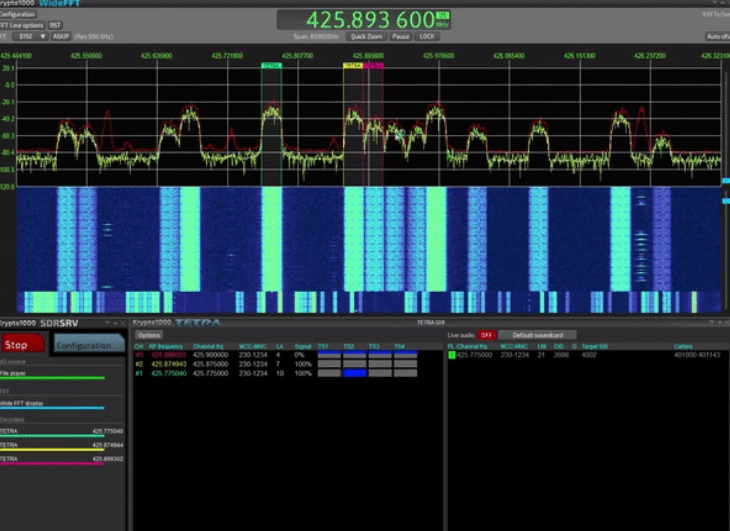The width and height of the screenshot is (730, 531).
Task: Toggle the Live audio OFF switch
Action: (487, 335)
